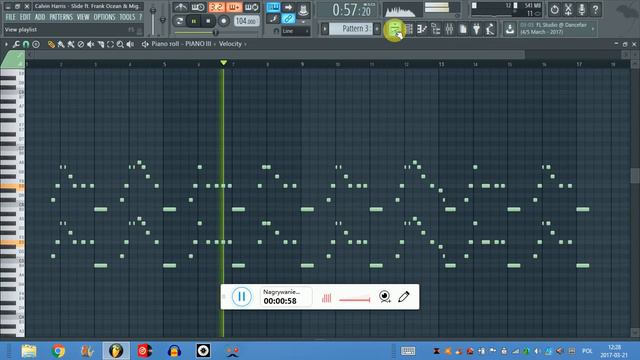
Task: Click the piano roll stamp icon
Action: pyautogui.click(x=36, y=44)
